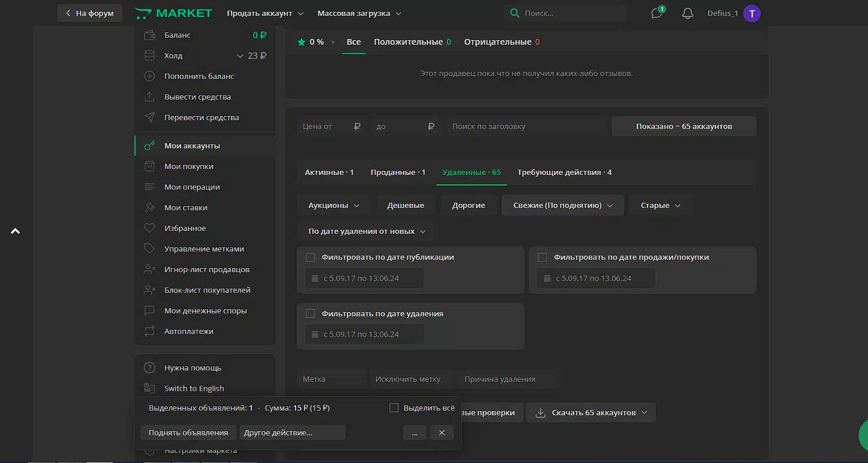Open the messages chat icon
The image size is (868, 463).
657,13
